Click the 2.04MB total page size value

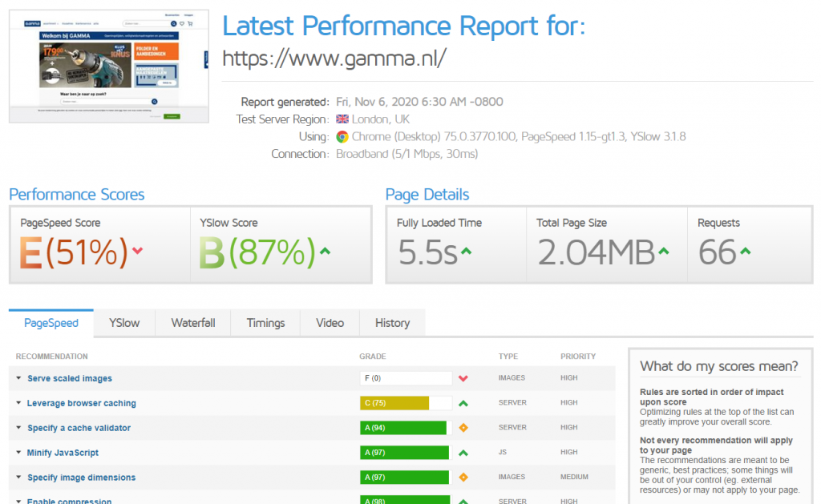point(596,252)
